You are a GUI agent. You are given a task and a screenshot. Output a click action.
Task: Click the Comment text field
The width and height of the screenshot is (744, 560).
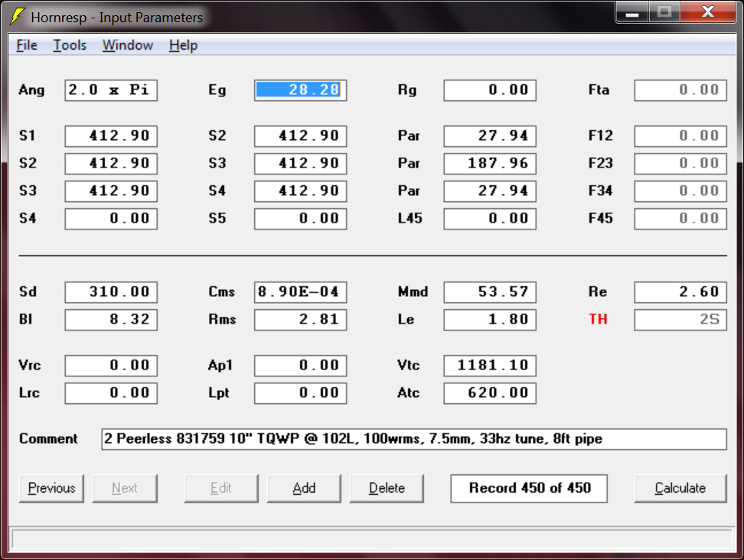[414, 439]
